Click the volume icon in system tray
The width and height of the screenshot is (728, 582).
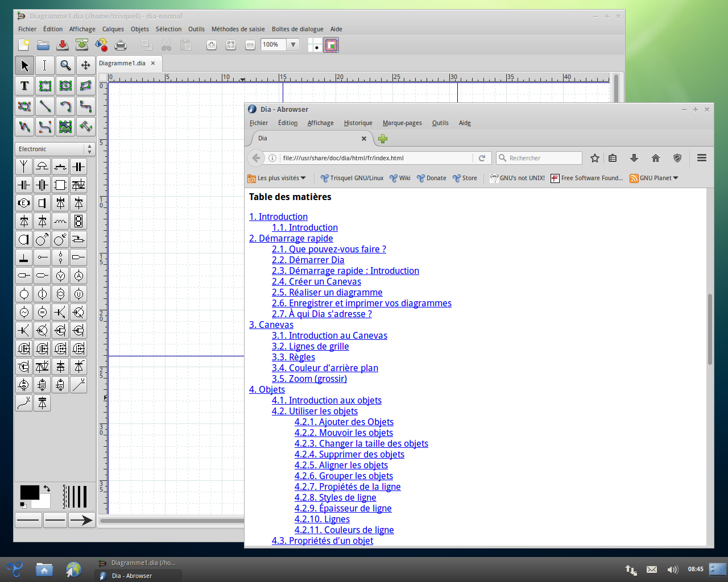tap(672, 569)
